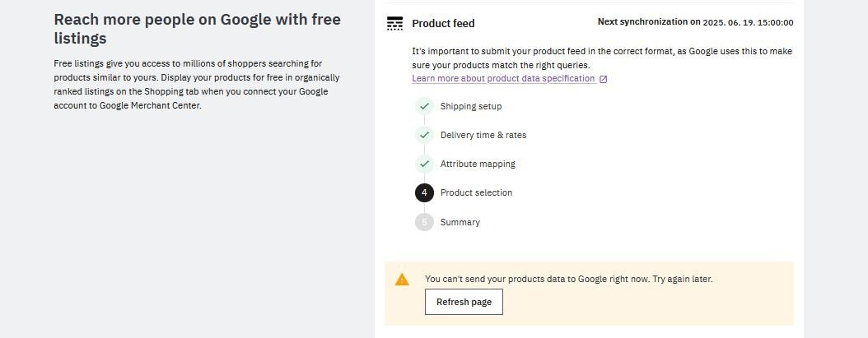Click the Refresh page button
868x338 pixels.
coord(464,302)
